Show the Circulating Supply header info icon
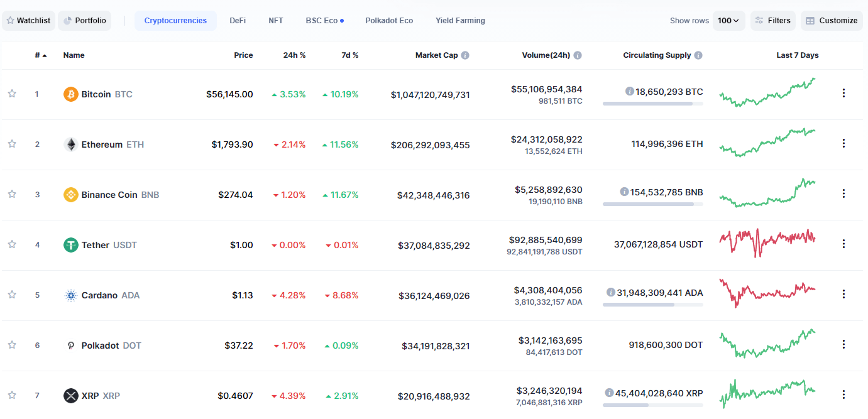The width and height of the screenshot is (868, 419). (698, 55)
